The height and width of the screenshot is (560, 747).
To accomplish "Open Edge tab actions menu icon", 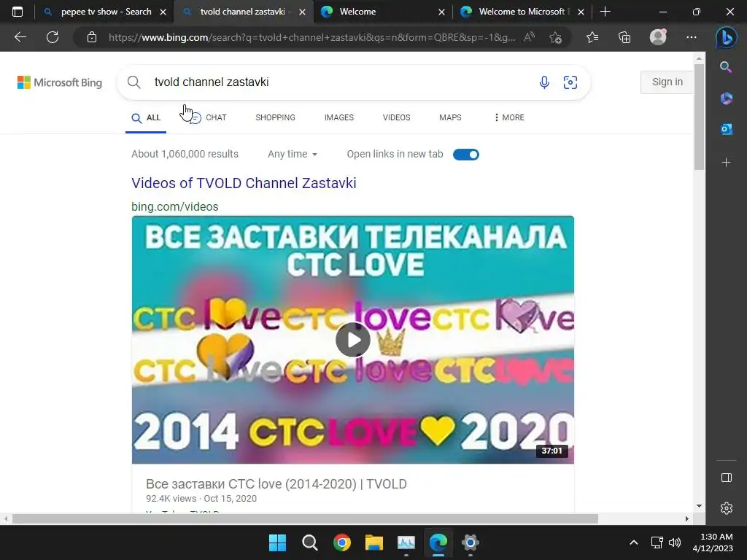I will (x=18, y=12).
